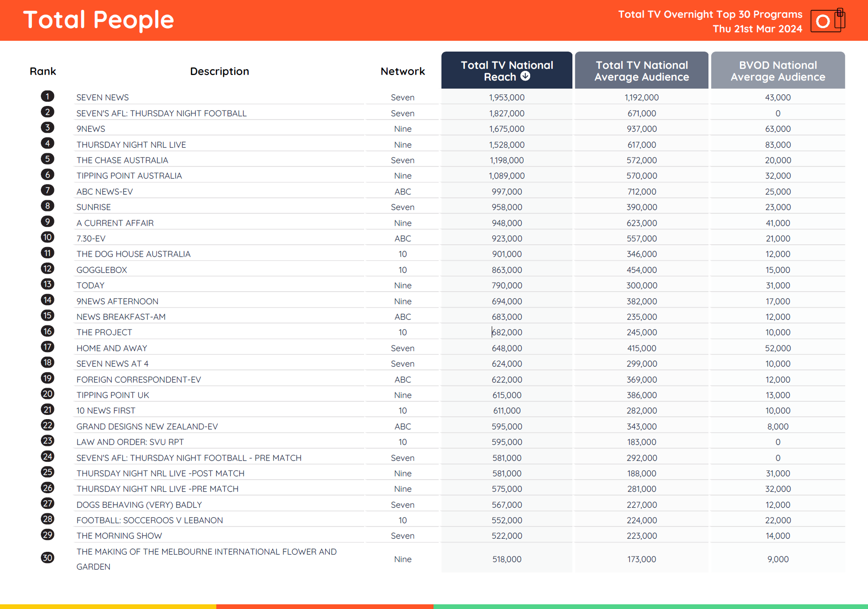This screenshot has width=868, height=609.
Task: Click the yellow segment of bottom color bar
Action: coord(108,606)
